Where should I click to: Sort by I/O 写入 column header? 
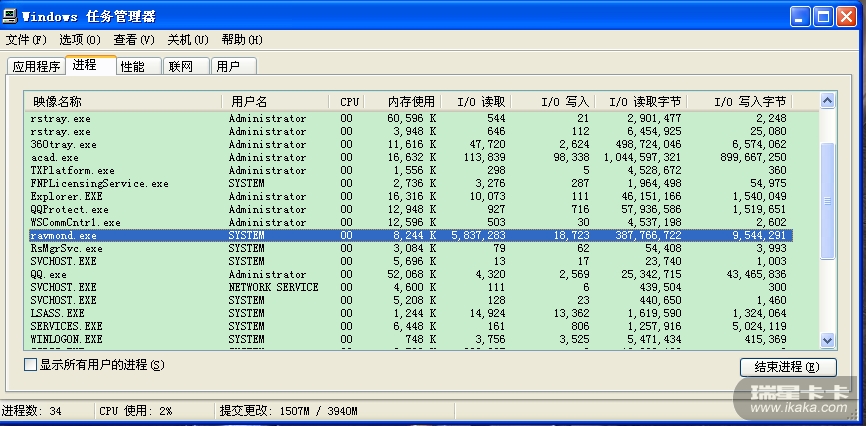(x=553, y=102)
